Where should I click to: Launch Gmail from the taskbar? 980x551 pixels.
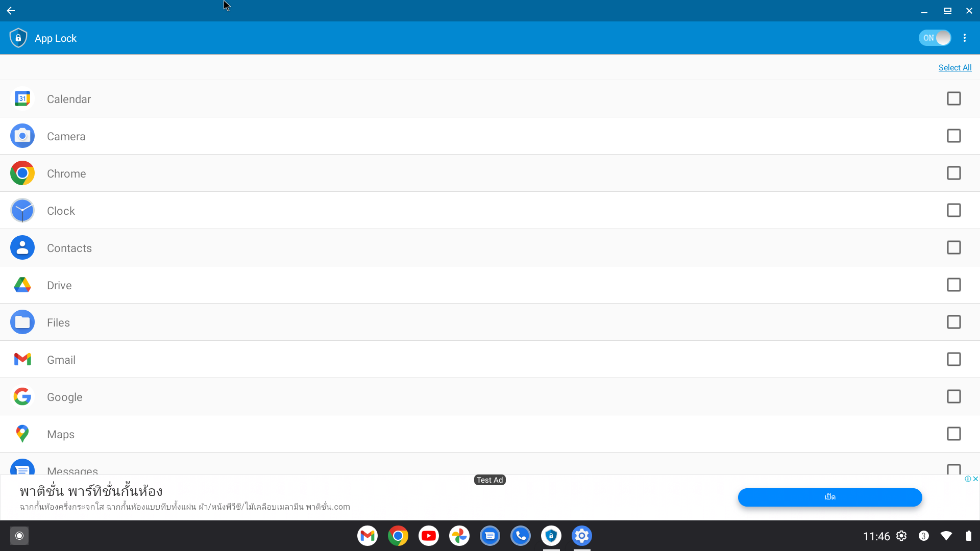point(367,536)
